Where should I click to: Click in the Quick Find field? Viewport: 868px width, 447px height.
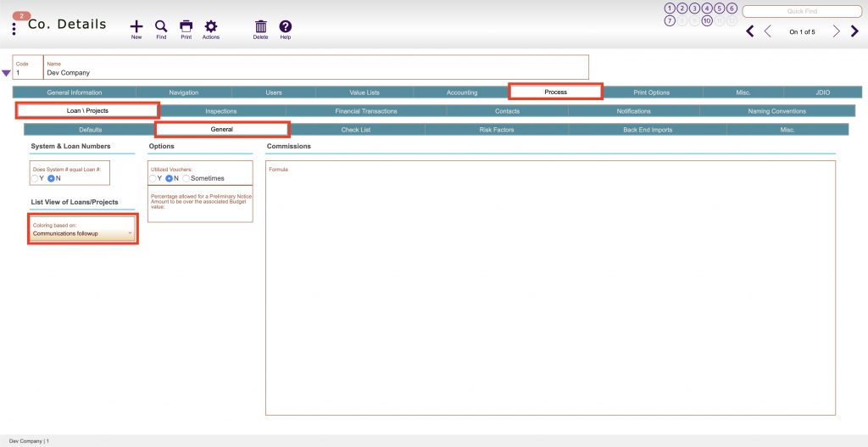point(802,11)
